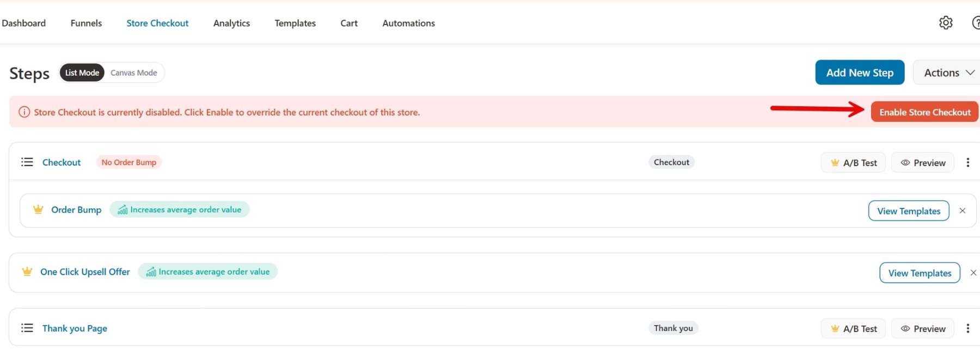This screenshot has height=350, width=980.
Task: Open the Thank you Page link
Action: [x=75, y=328]
